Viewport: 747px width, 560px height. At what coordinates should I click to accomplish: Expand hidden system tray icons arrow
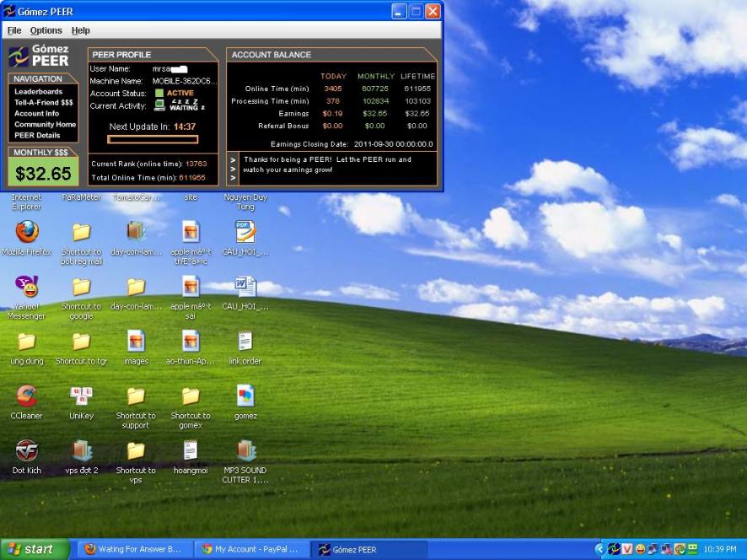[600, 549]
